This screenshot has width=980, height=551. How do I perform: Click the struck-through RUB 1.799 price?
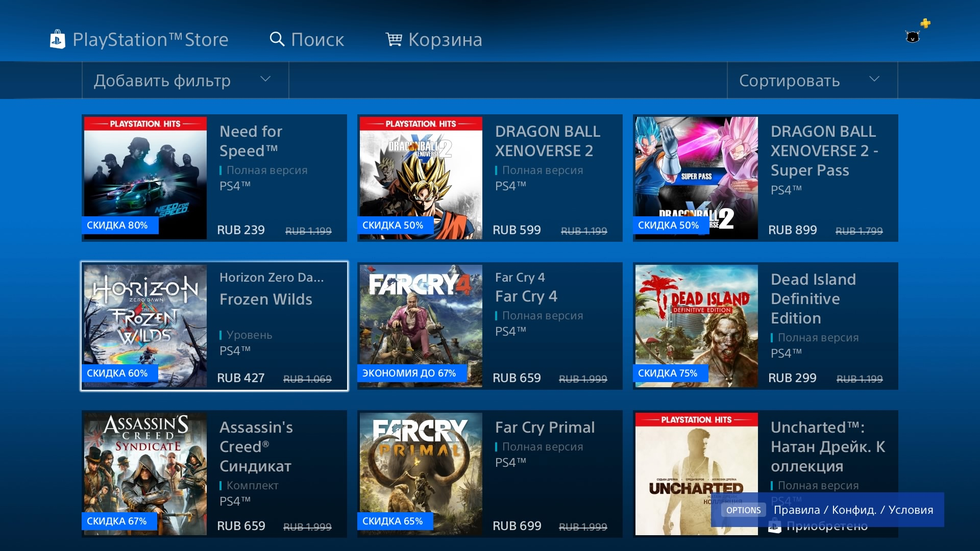pyautogui.click(x=859, y=231)
